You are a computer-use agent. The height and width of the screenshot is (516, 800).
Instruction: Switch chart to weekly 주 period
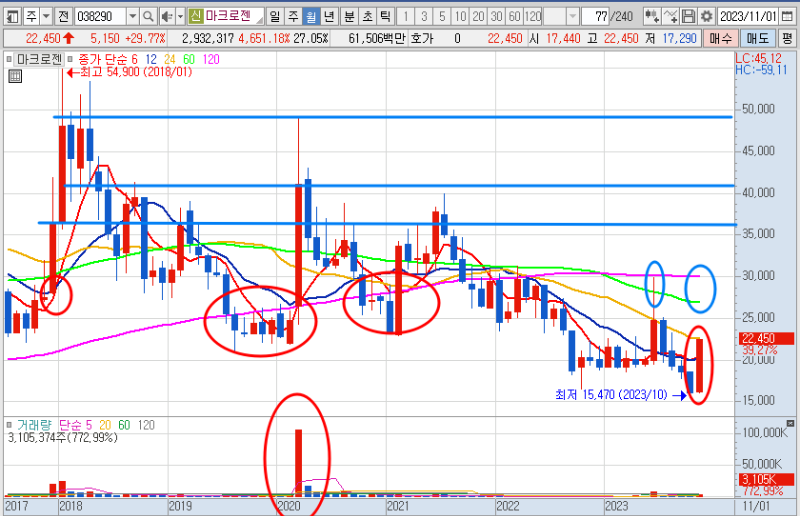pyautogui.click(x=293, y=17)
